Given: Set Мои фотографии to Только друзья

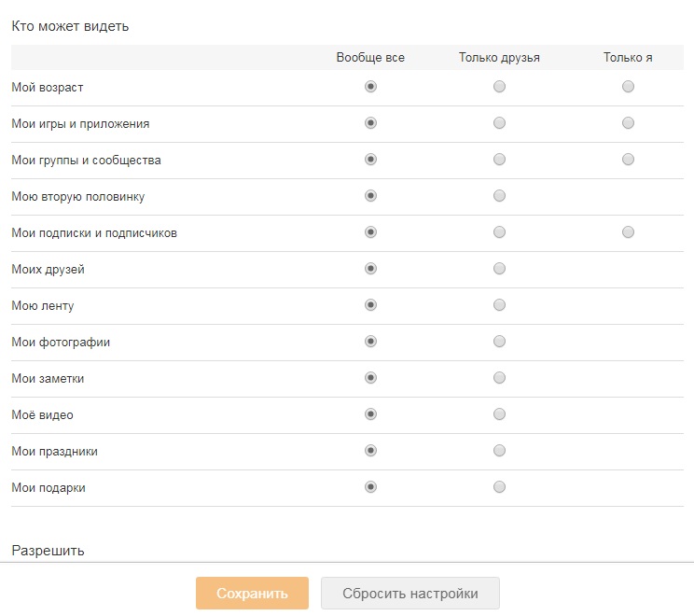Looking at the screenshot, I should click(x=499, y=341).
